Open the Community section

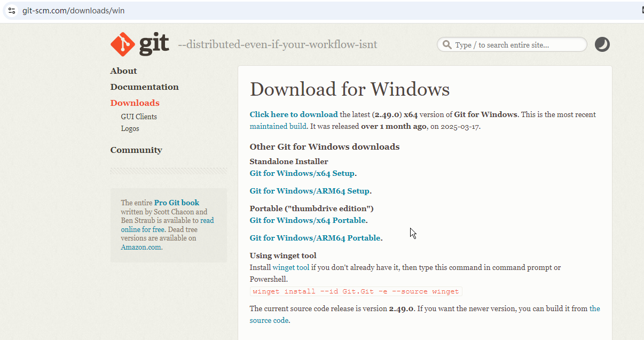(136, 150)
